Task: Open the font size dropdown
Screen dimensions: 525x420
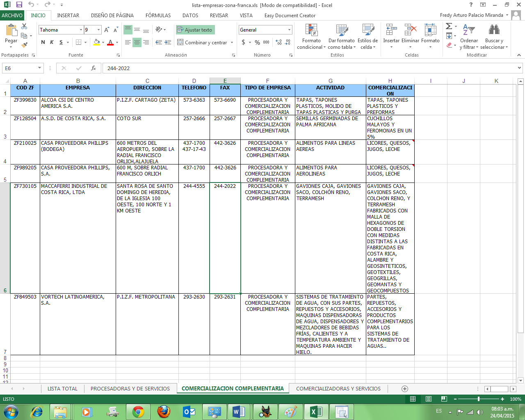Action: 98,30
